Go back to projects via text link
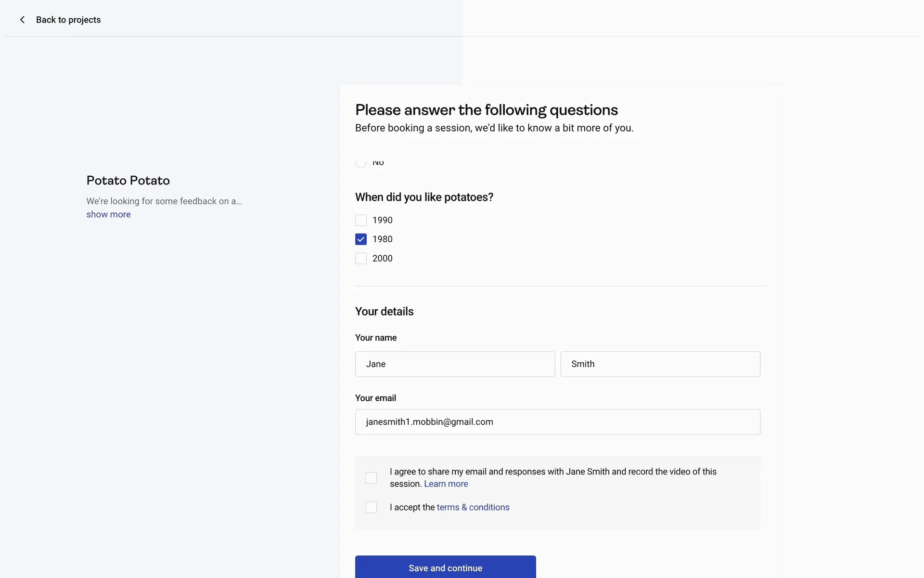This screenshot has height=578, width=924. point(68,20)
